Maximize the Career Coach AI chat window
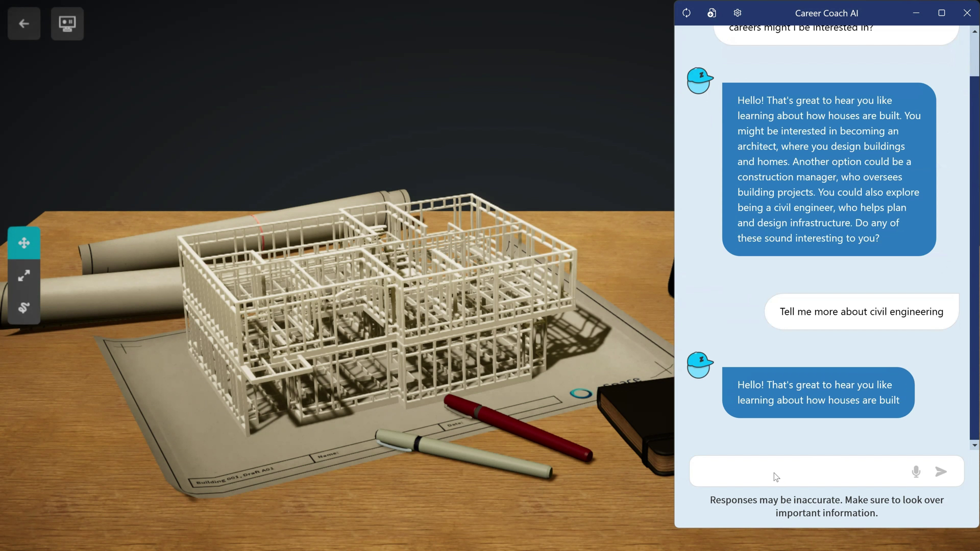The height and width of the screenshot is (551, 980). coord(942,13)
